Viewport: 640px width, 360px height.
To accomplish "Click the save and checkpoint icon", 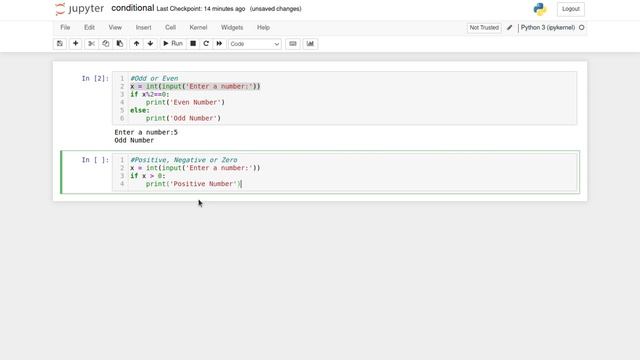I will pos(60,44).
